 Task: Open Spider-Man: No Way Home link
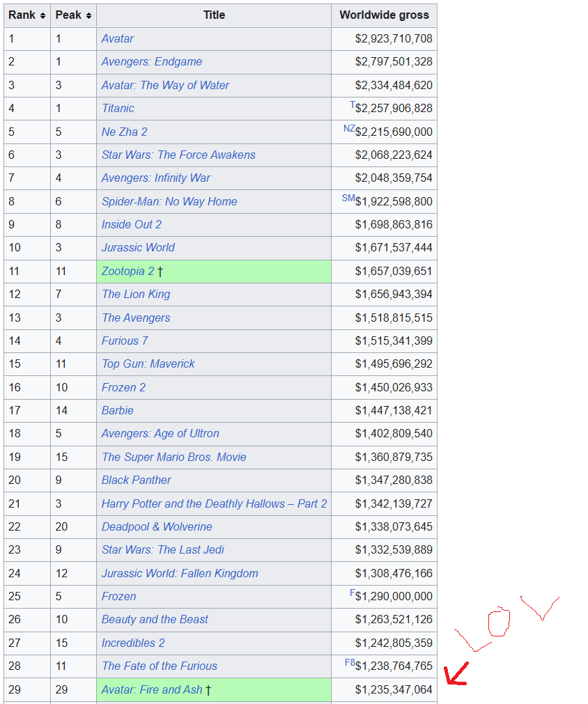[x=169, y=202]
